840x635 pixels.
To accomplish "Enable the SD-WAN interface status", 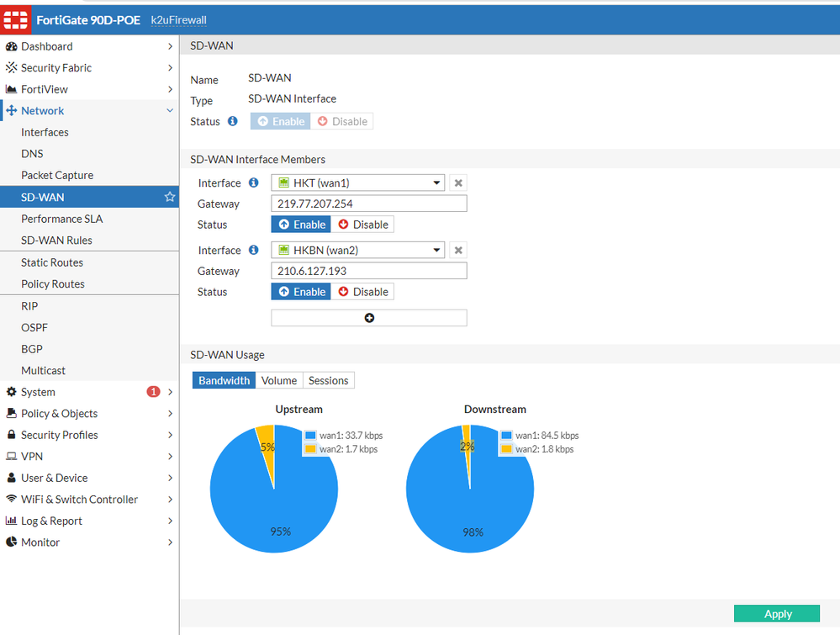I will (x=281, y=121).
